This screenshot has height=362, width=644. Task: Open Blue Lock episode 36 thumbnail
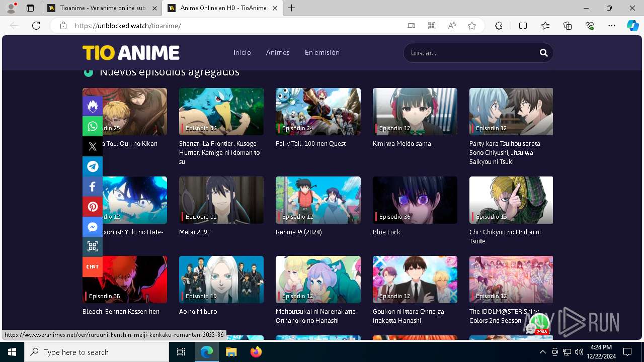tap(415, 200)
